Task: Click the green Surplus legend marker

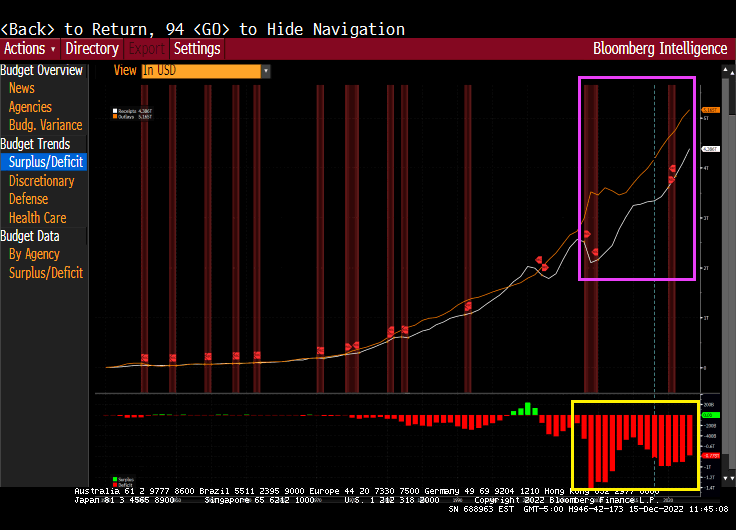Action: (x=116, y=479)
